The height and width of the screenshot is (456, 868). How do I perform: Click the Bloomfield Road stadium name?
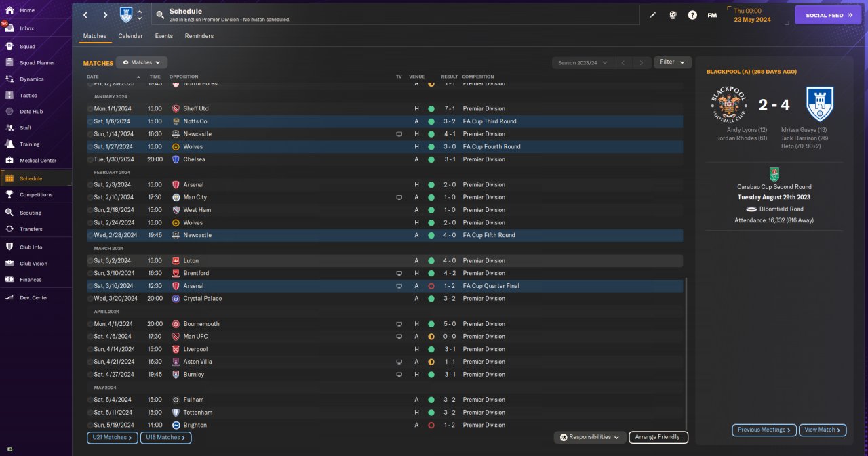pos(780,209)
